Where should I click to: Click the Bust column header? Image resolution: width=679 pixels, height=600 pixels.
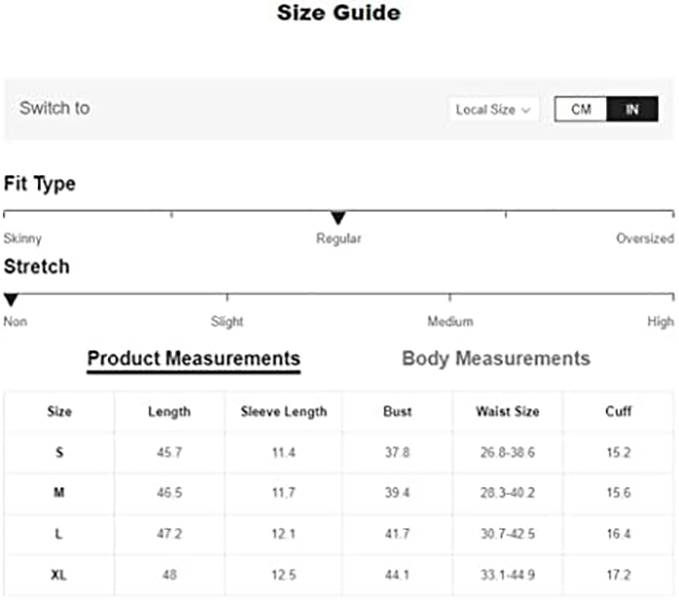[x=397, y=411]
